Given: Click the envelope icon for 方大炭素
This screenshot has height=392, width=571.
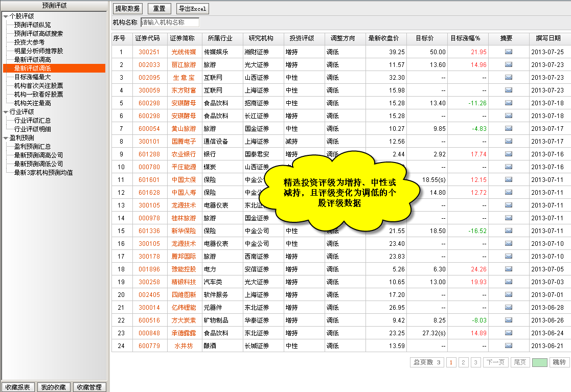Looking at the screenshot, I should (508, 320).
